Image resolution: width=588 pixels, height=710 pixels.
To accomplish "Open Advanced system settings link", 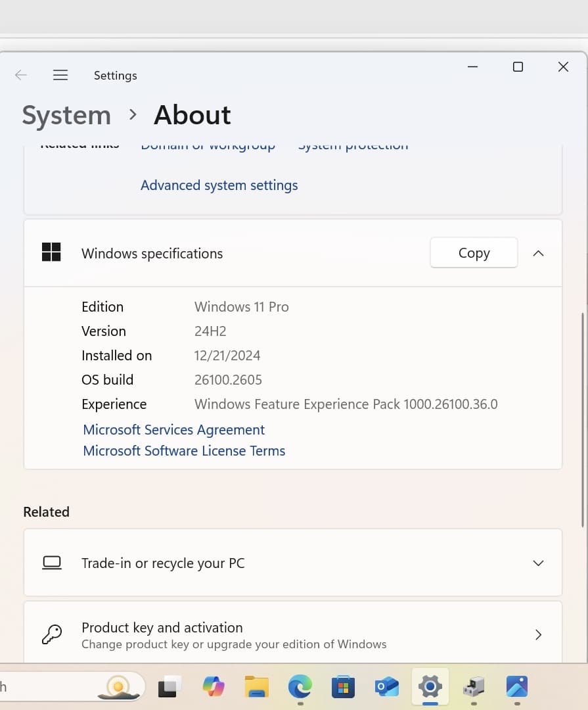I will pyautogui.click(x=219, y=185).
